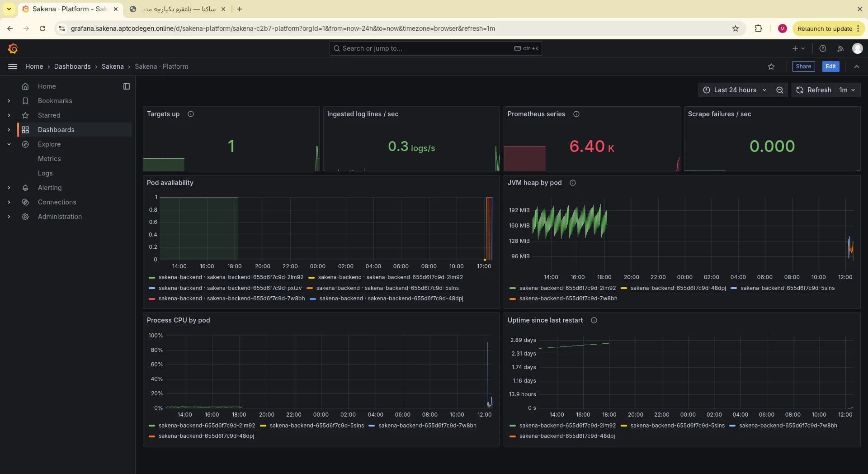Show Uptime since last restart info icon
Screen dimensions: 868x474
594,320
